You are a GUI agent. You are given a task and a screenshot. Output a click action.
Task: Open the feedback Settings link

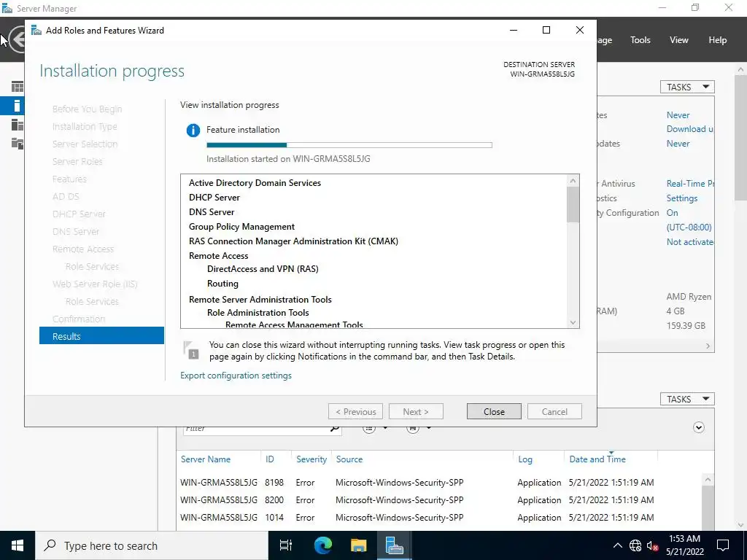tap(682, 198)
